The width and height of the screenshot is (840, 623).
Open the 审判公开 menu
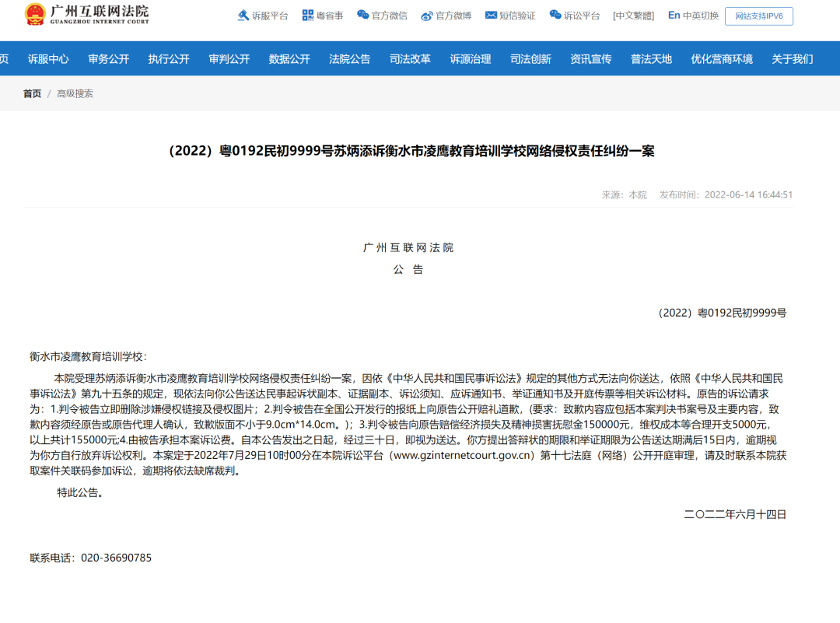click(x=229, y=59)
